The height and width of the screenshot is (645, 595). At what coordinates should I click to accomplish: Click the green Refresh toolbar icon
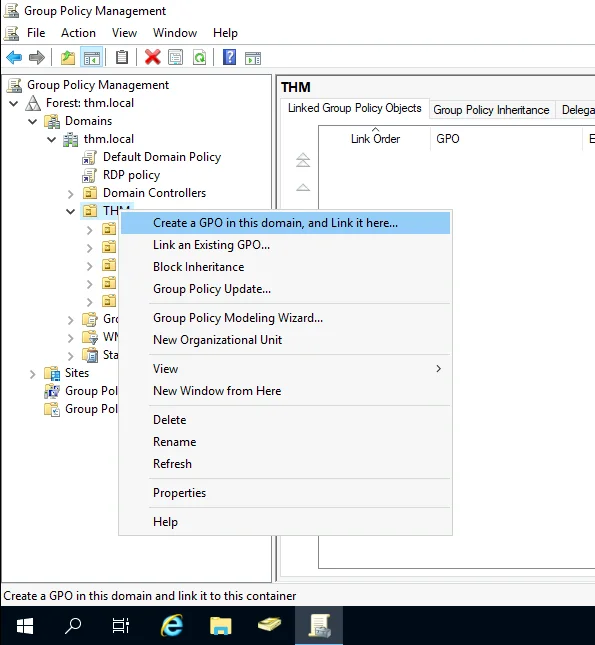pos(200,58)
